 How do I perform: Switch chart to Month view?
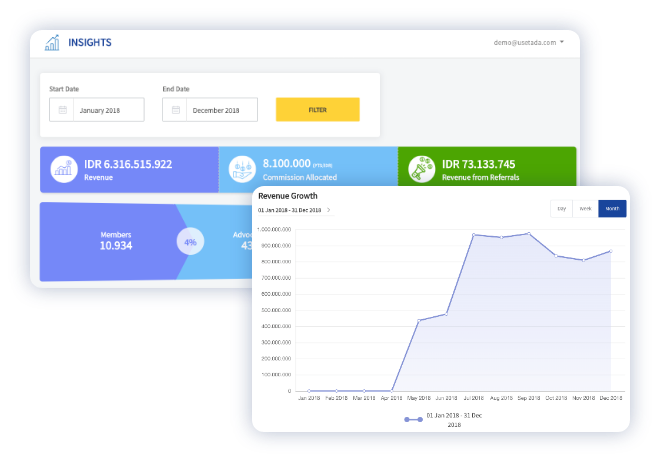[x=612, y=209]
